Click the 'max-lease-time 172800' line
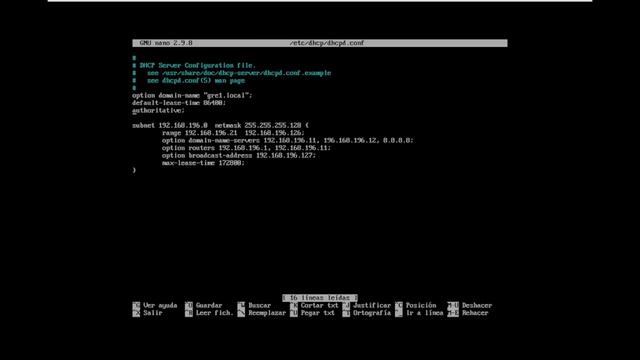Viewport: 640px width, 360px height. 203,162
